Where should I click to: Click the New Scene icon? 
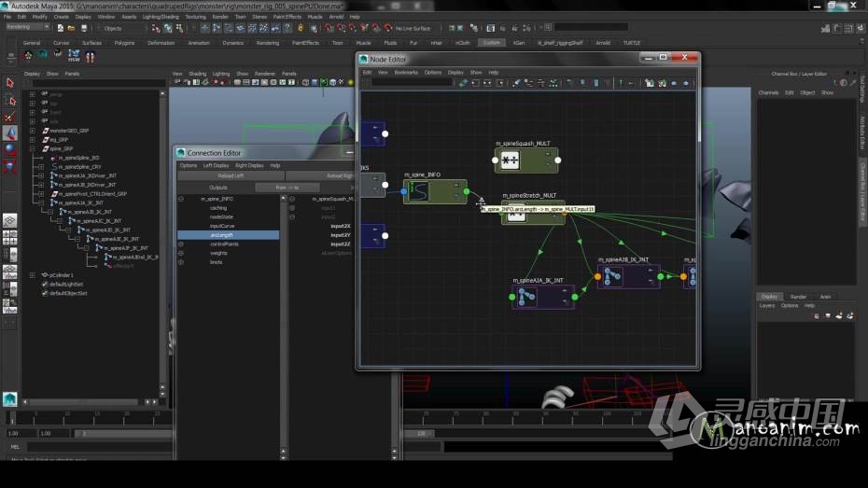click(x=60, y=28)
